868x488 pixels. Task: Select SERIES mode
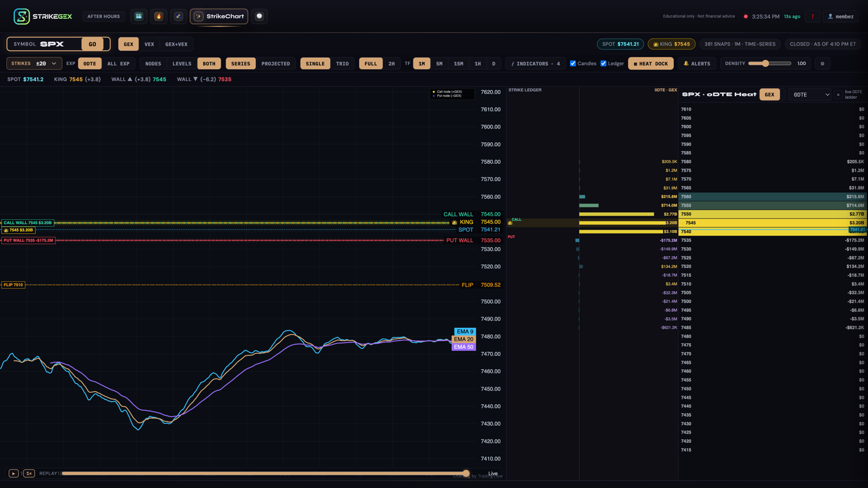click(240, 63)
